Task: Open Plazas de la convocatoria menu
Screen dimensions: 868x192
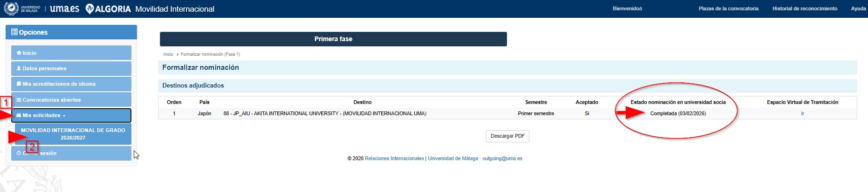Action: [x=729, y=8]
